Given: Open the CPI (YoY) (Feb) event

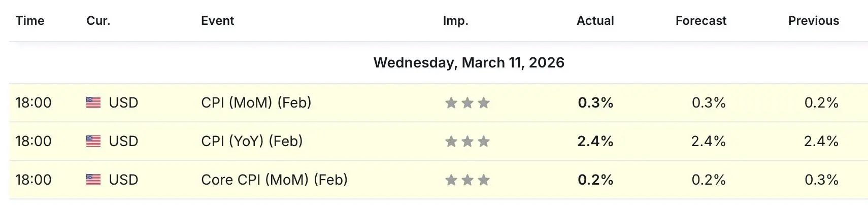Looking at the screenshot, I should coord(252,141).
